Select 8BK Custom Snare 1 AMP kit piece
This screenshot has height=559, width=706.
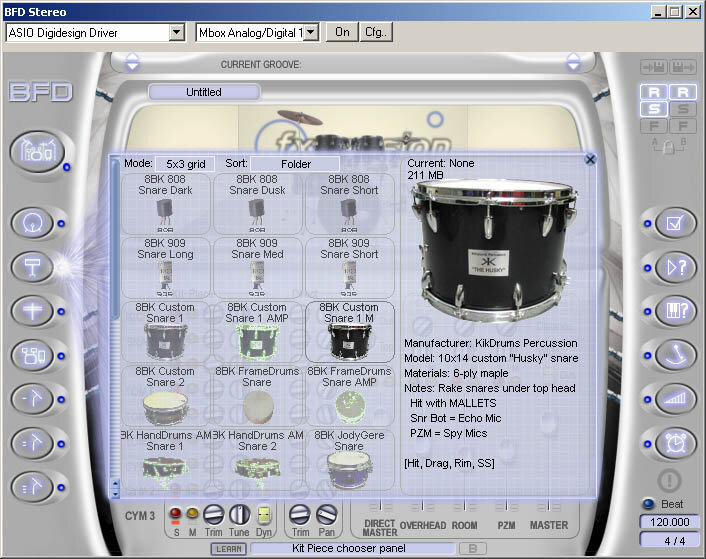257,332
